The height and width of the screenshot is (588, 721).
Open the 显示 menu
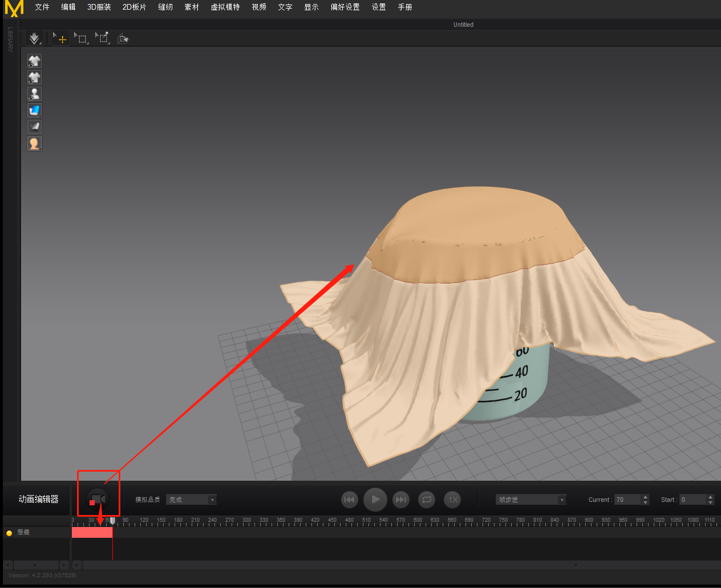click(311, 7)
